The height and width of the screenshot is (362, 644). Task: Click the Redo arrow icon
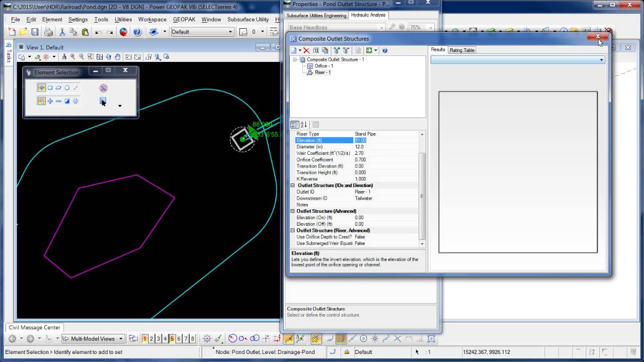pos(109,32)
